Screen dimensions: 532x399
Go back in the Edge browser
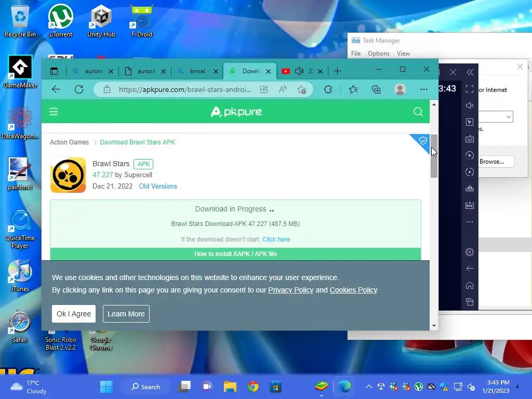coord(56,89)
